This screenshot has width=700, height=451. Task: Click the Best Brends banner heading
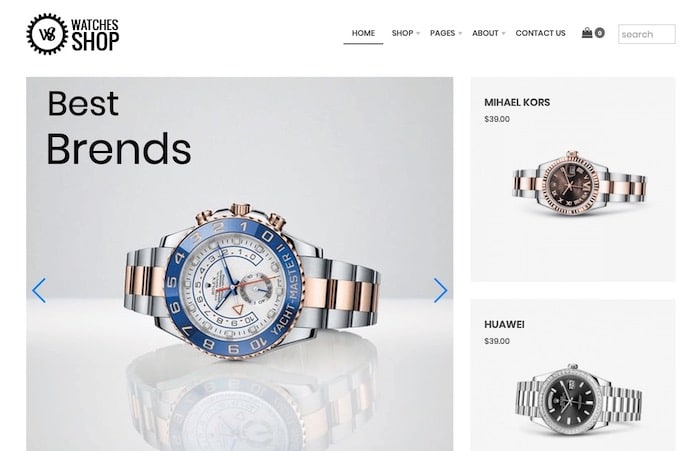119,128
